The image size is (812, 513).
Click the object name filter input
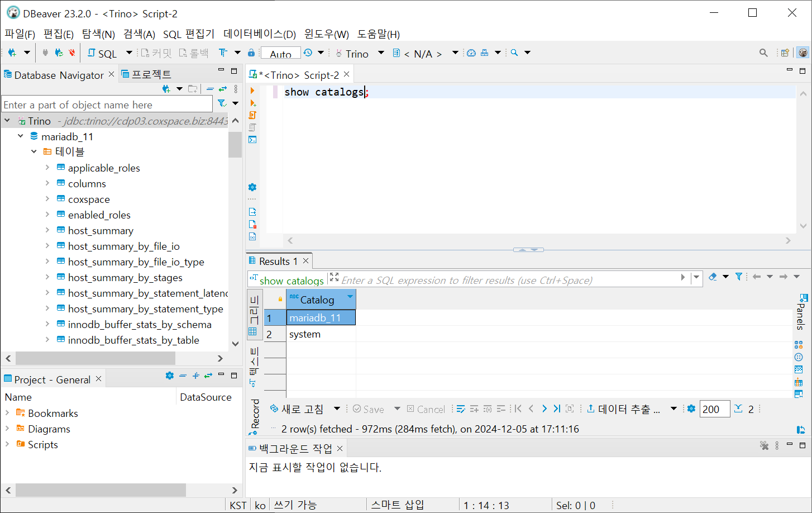tap(107, 104)
